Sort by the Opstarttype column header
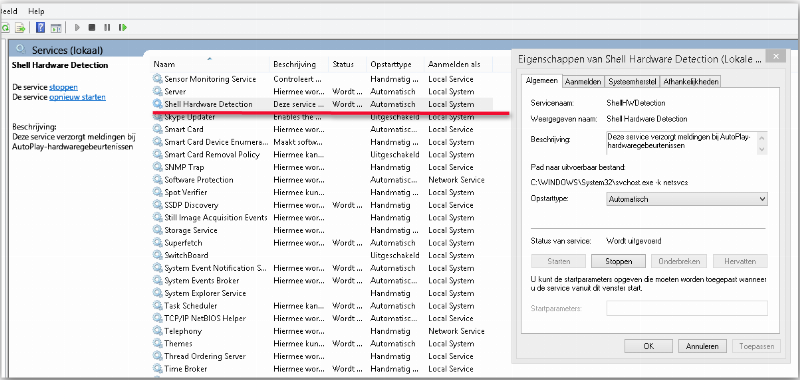800x380 pixels. click(x=395, y=64)
